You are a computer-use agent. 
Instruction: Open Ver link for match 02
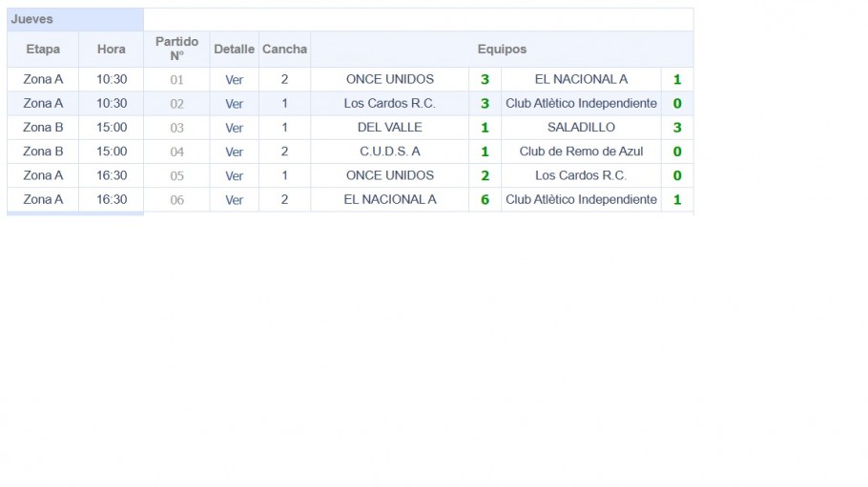coord(234,104)
